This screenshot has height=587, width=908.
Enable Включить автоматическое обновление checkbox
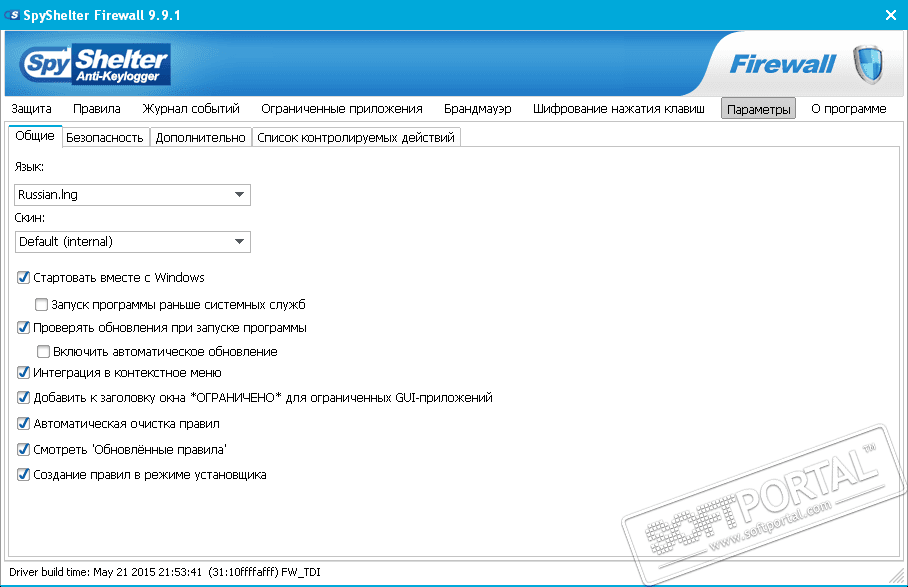click(x=43, y=351)
